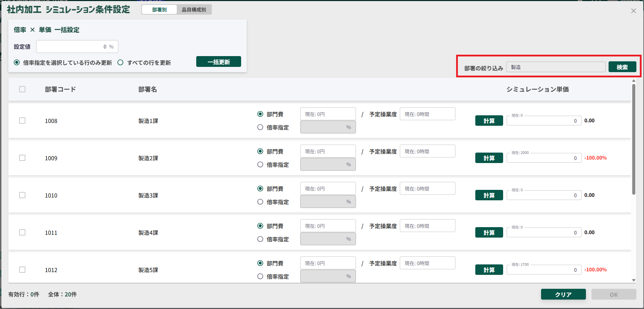Check the row for 製造1課
This screenshot has width=644, height=309.
22,121
